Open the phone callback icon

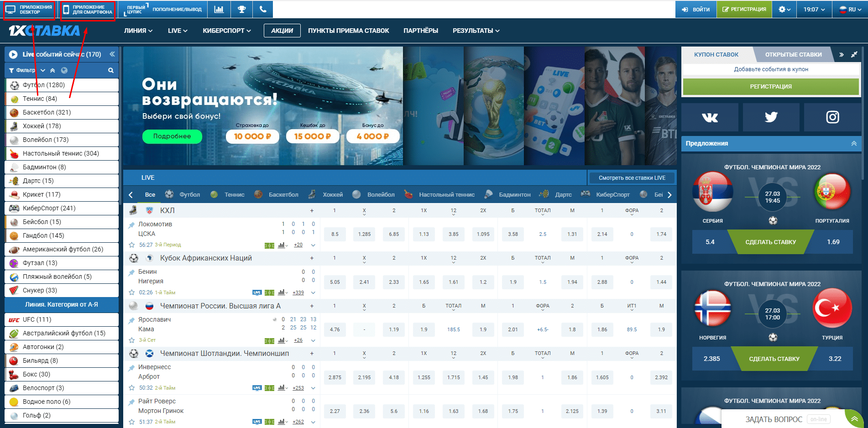point(263,9)
